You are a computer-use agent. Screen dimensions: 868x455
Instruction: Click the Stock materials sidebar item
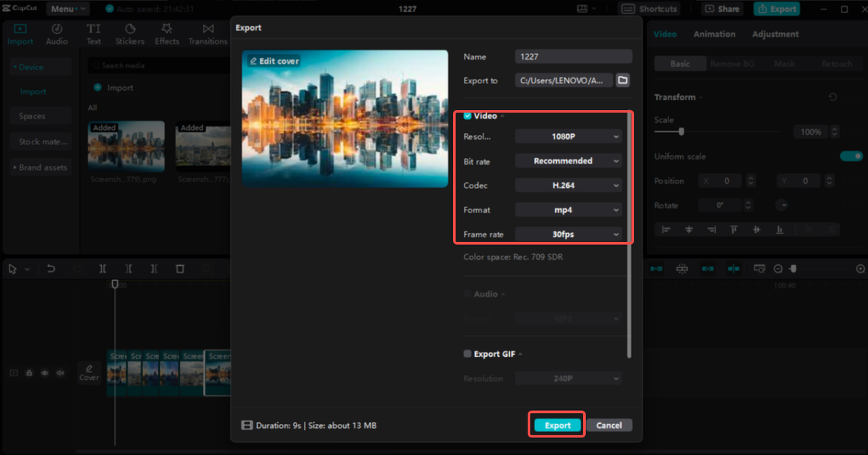[41, 142]
